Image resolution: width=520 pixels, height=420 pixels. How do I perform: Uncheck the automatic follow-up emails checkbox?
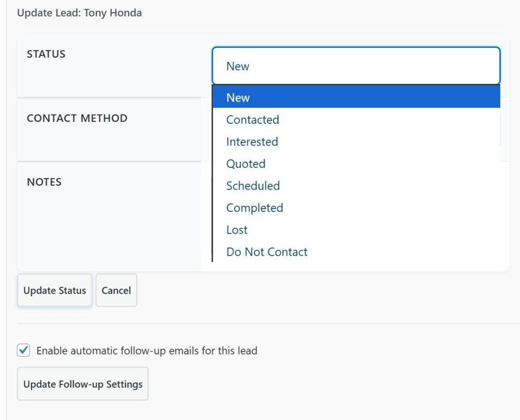coord(23,351)
